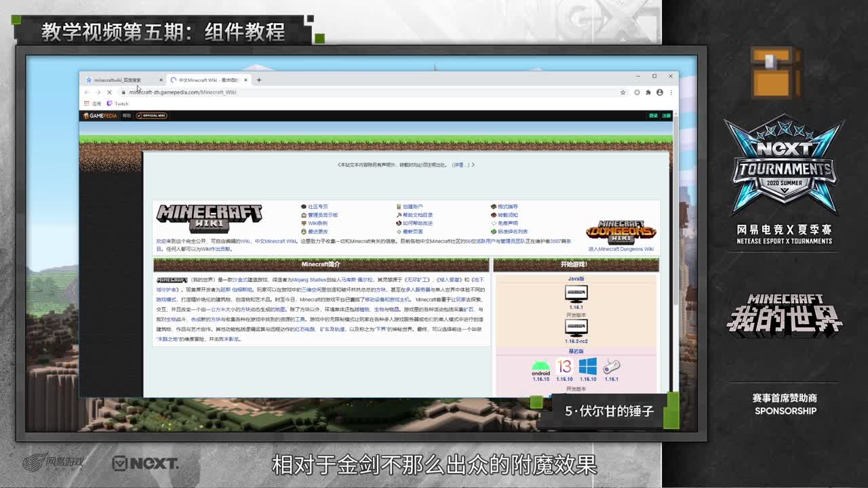Open 进入Minecraft Dungeons Wiki link
Viewport: 868px width, 488px height.
point(621,249)
